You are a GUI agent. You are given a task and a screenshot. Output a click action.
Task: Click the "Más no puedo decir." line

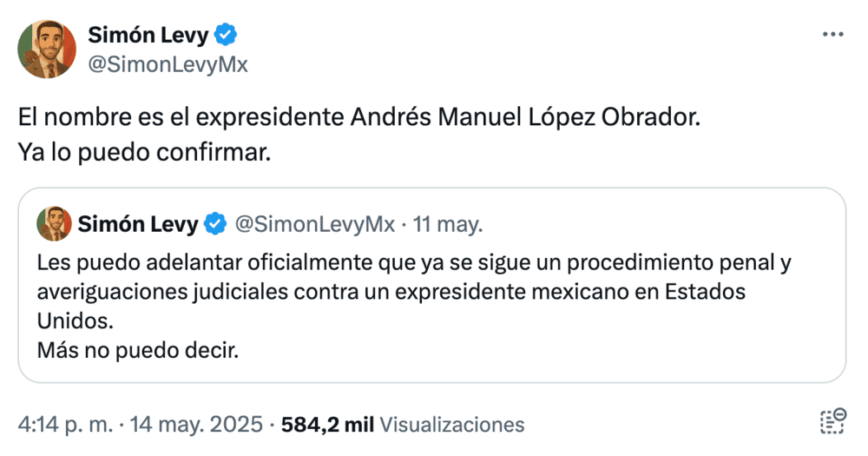(x=137, y=351)
